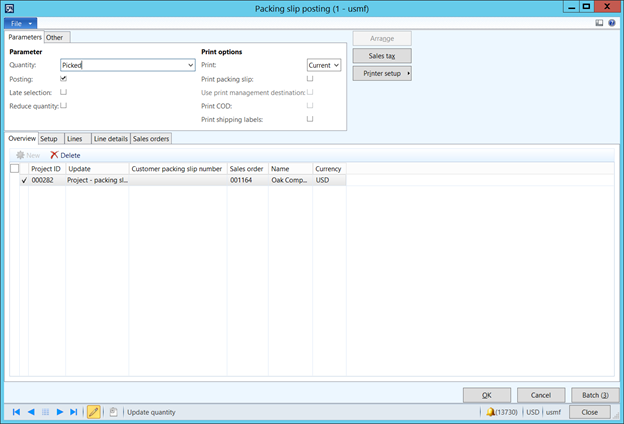Viewport: 624px width, 424px height.
Task: Open the Quantity dropdown
Action: tap(190, 65)
